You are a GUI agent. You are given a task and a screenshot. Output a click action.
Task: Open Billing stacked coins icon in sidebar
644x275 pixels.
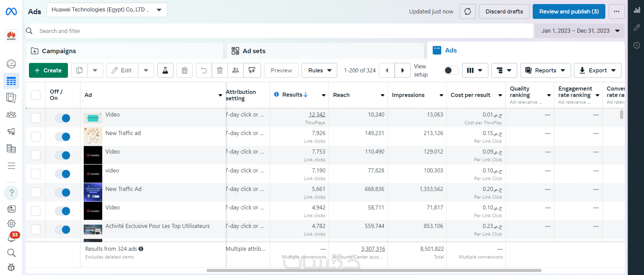[11, 148]
